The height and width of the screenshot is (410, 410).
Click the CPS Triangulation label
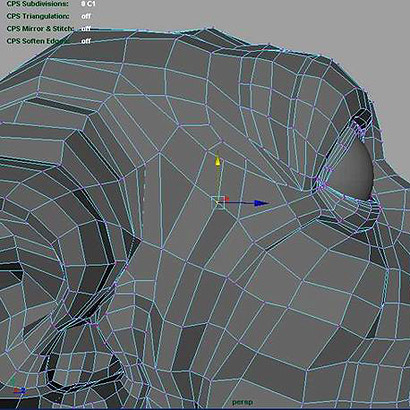(x=38, y=16)
